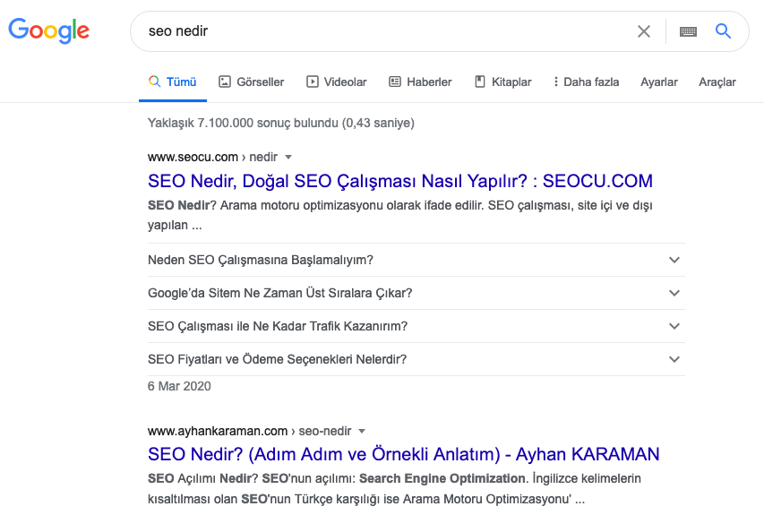Expand 'Neden SEO Çalışmasına Başlamalıyım?' question
This screenshot has height=532, width=764.
coord(416,260)
